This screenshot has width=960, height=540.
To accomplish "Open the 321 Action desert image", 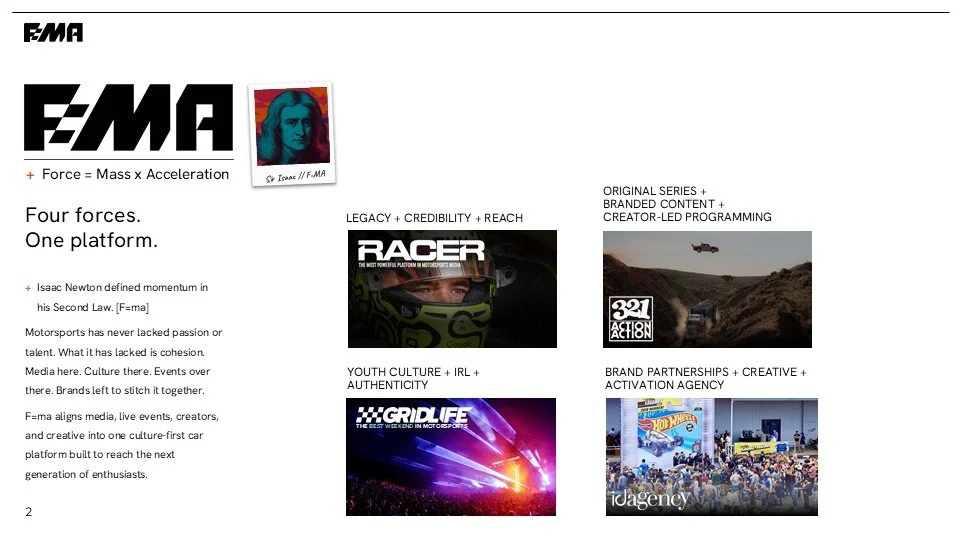I will point(707,289).
